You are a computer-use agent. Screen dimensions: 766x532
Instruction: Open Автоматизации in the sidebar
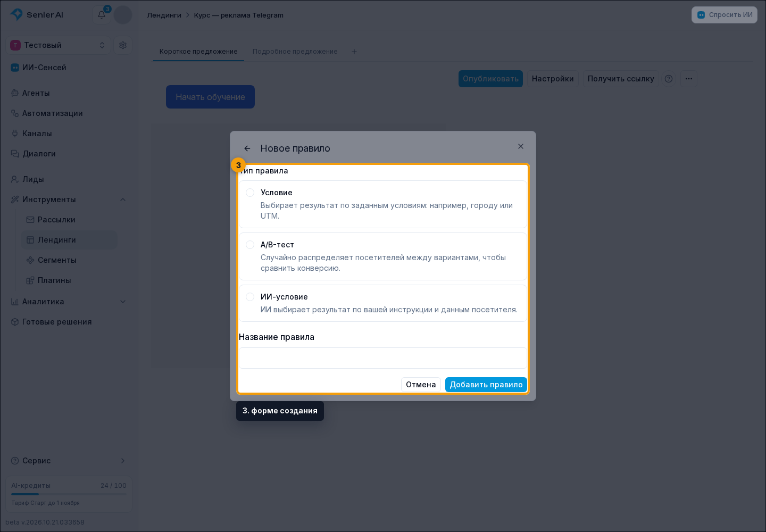point(69,113)
